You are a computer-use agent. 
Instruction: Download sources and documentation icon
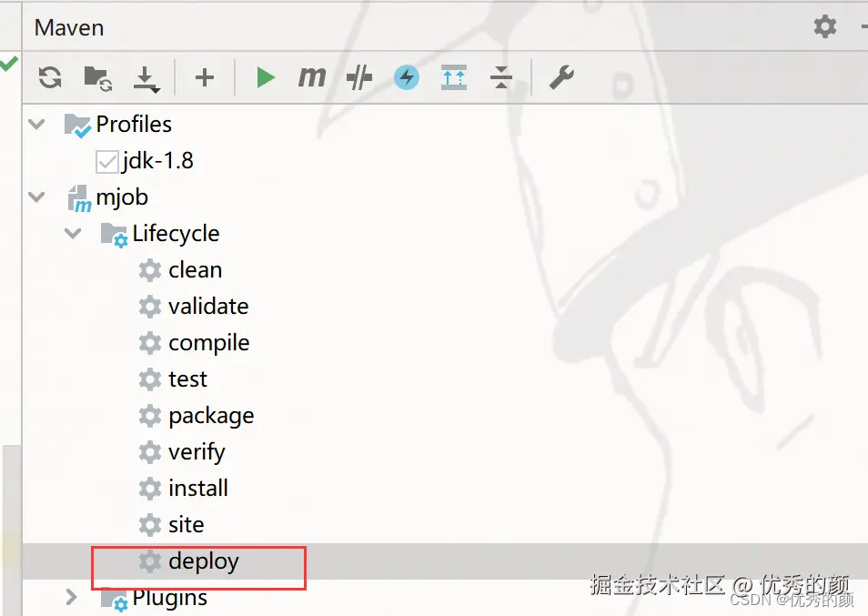click(146, 79)
